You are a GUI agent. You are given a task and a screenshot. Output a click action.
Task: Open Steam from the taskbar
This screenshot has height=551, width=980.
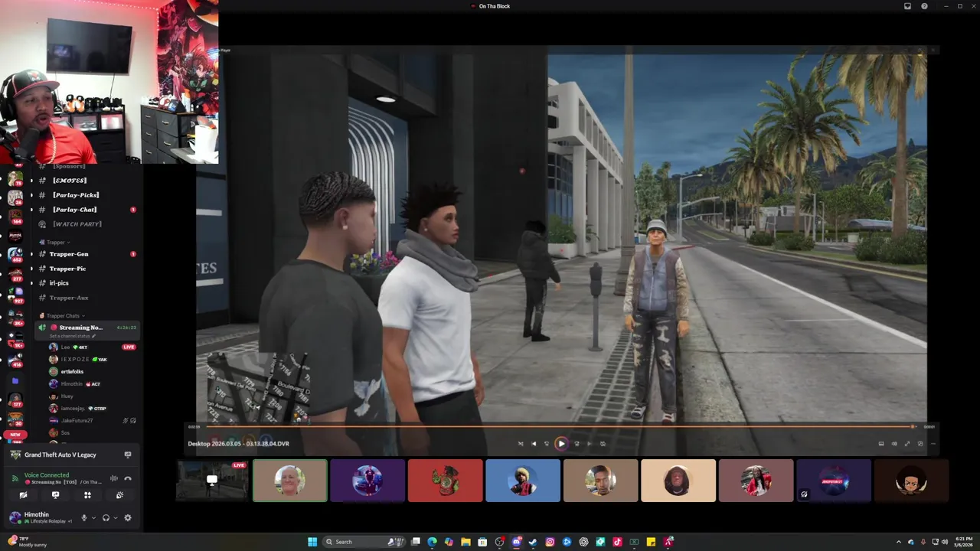point(533,542)
